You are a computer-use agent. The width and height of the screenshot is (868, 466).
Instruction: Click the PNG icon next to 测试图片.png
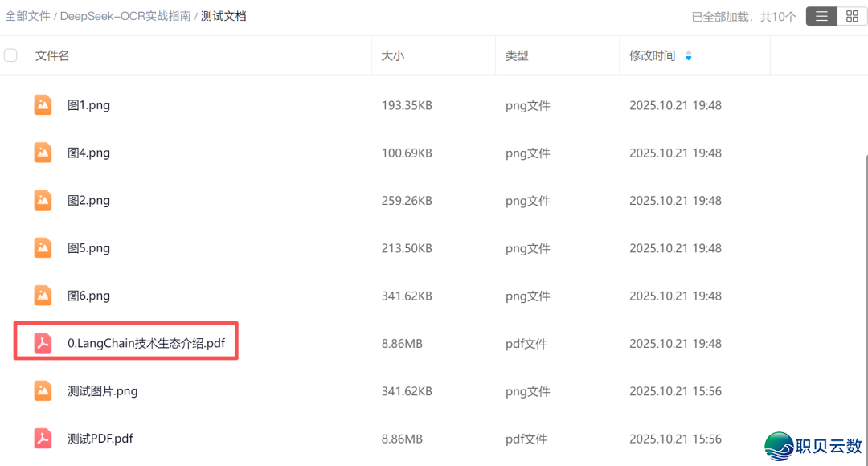click(43, 391)
